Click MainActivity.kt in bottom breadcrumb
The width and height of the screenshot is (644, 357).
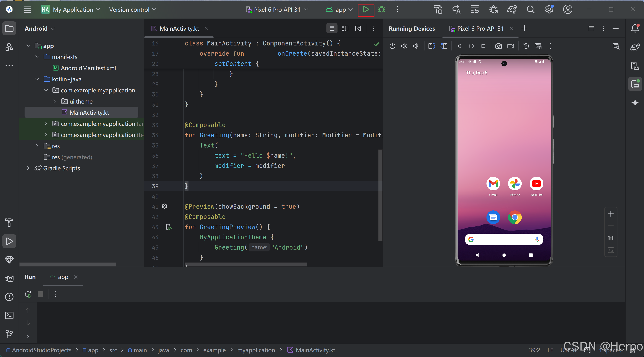(315, 350)
